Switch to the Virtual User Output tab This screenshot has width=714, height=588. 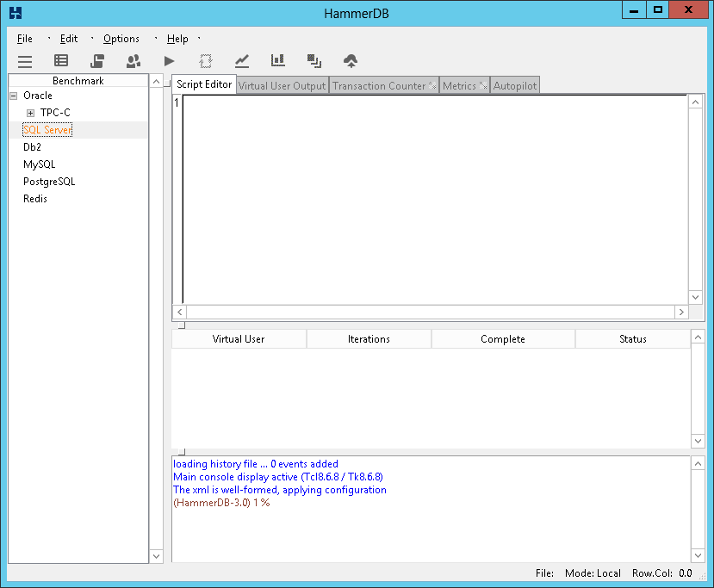[282, 85]
